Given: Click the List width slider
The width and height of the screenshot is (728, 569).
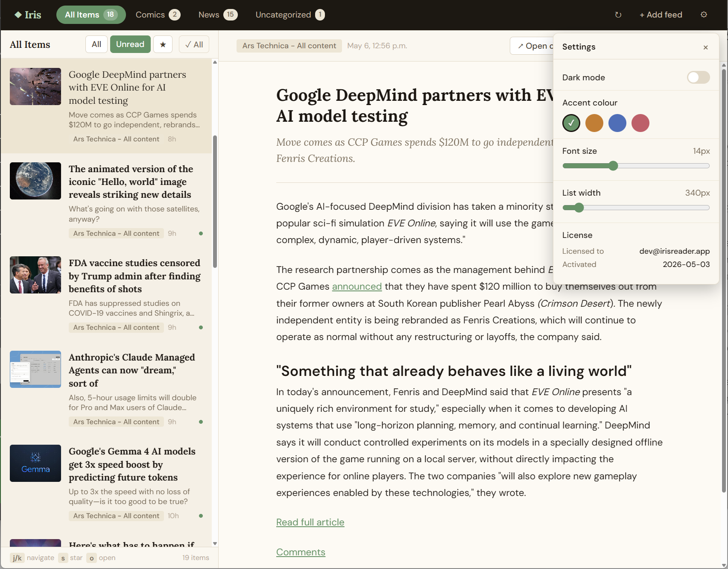Looking at the screenshot, I should pos(636,208).
